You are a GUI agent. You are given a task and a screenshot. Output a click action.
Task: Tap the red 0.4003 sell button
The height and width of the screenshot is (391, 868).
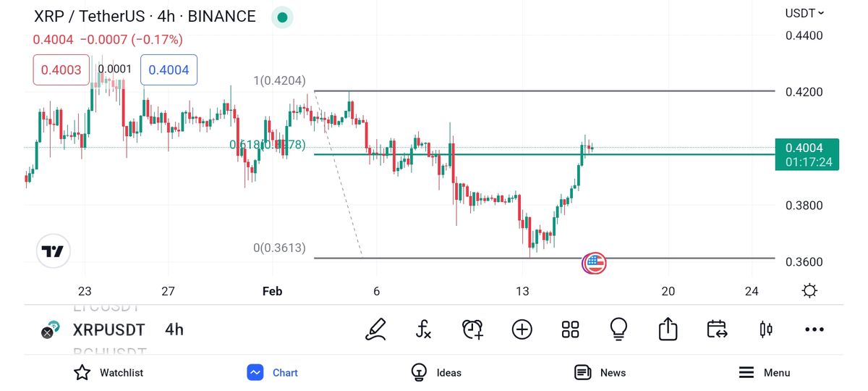[x=61, y=70]
